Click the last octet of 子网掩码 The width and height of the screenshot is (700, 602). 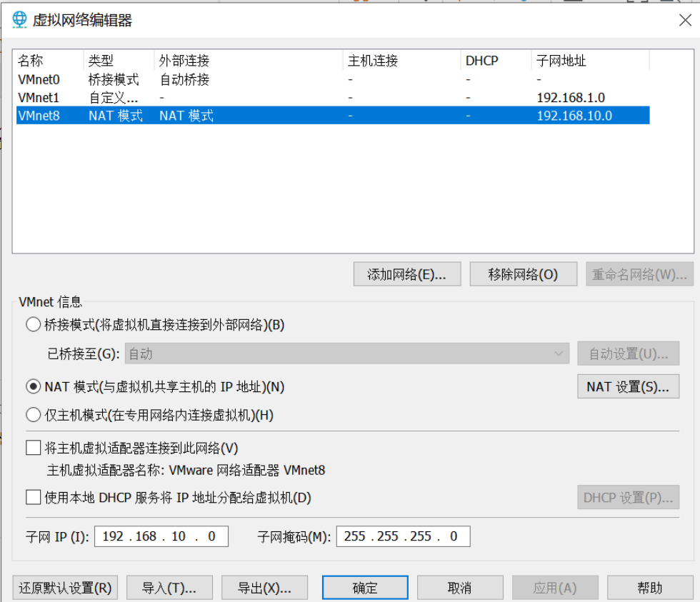coord(453,536)
